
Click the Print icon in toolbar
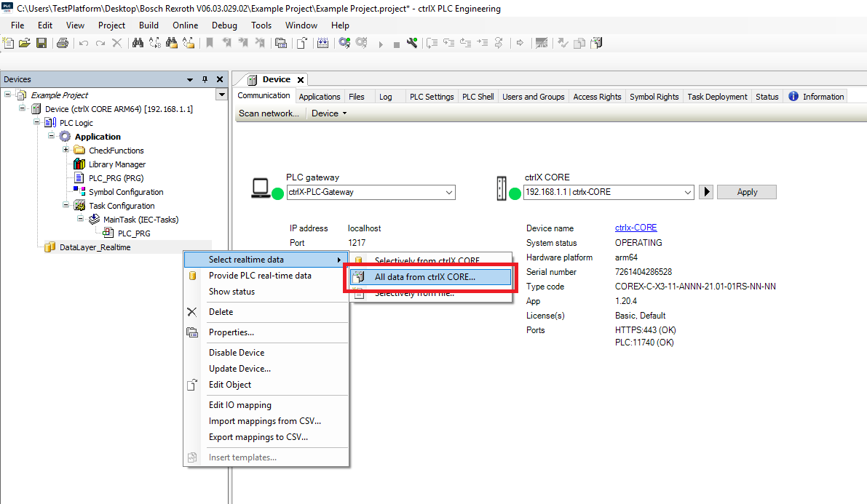point(63,44)
